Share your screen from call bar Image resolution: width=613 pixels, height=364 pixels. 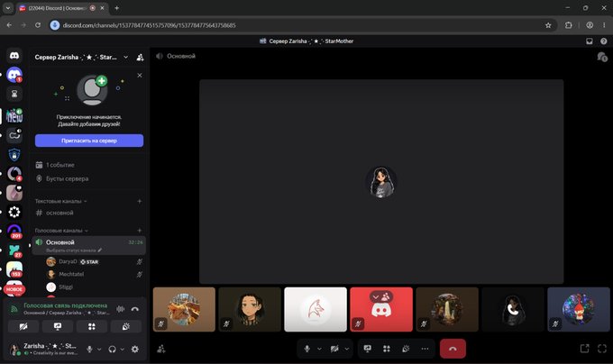[368, 349]
